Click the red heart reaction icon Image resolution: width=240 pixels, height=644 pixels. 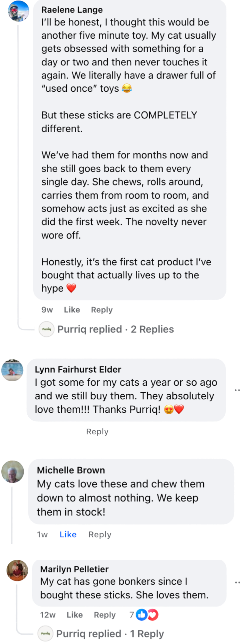coord(153,615)
